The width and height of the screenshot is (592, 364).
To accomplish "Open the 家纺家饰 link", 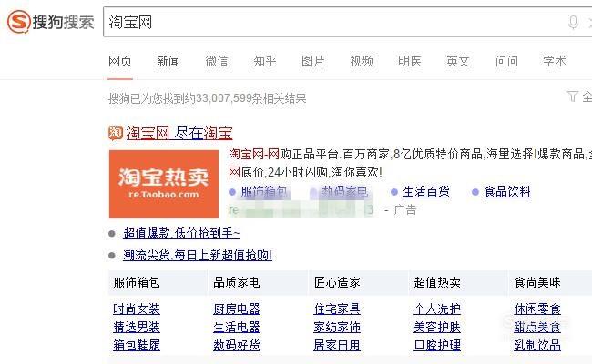I will click(337, 327).
